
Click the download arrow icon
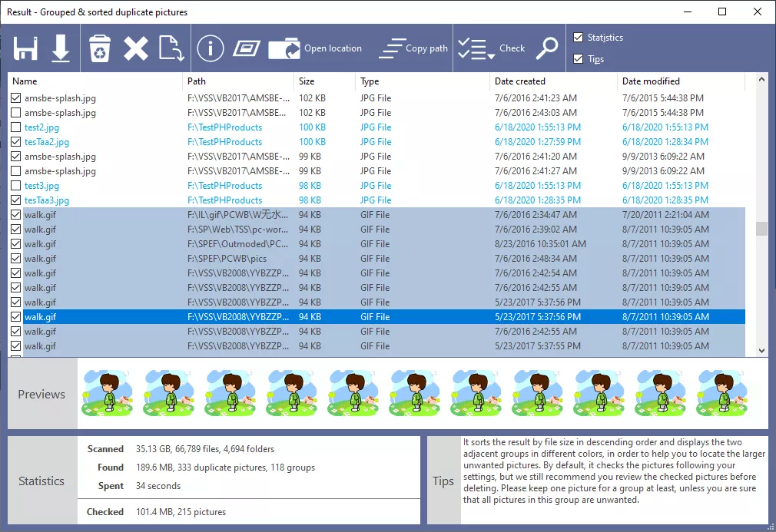coord(61,48)
